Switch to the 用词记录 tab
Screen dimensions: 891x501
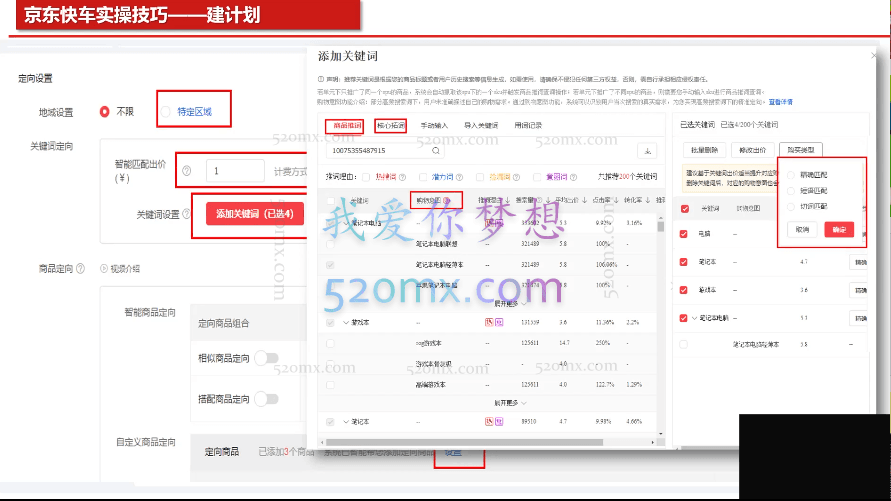coord(528,126)
